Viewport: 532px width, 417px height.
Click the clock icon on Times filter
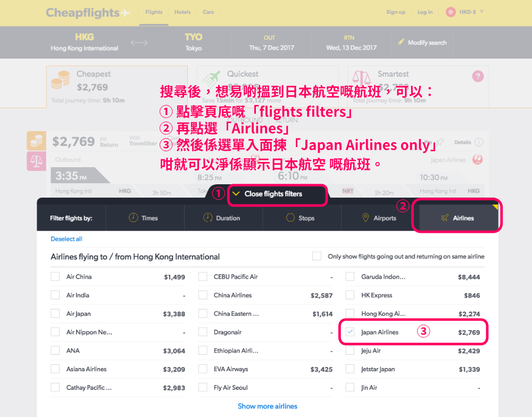tap(134, 217)
